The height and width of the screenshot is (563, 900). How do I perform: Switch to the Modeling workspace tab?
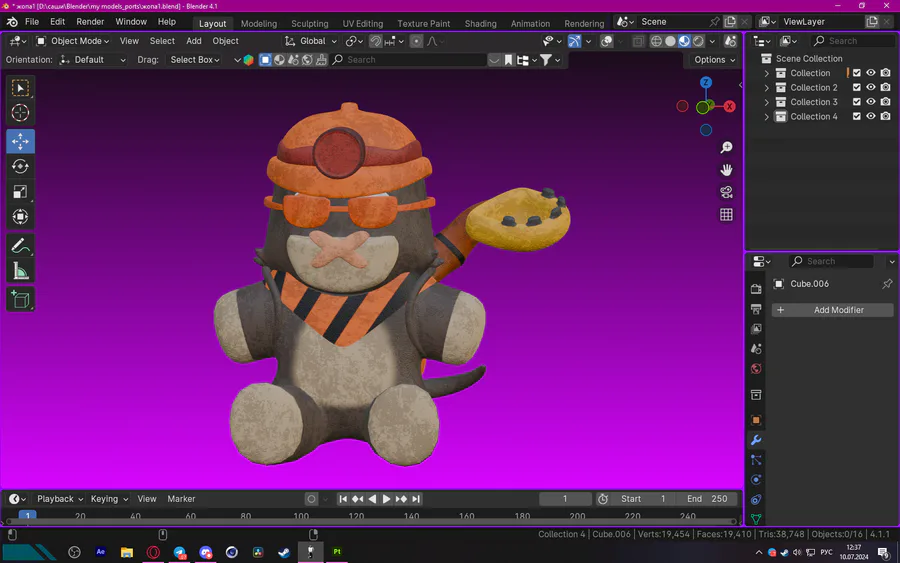coord(258,24)
